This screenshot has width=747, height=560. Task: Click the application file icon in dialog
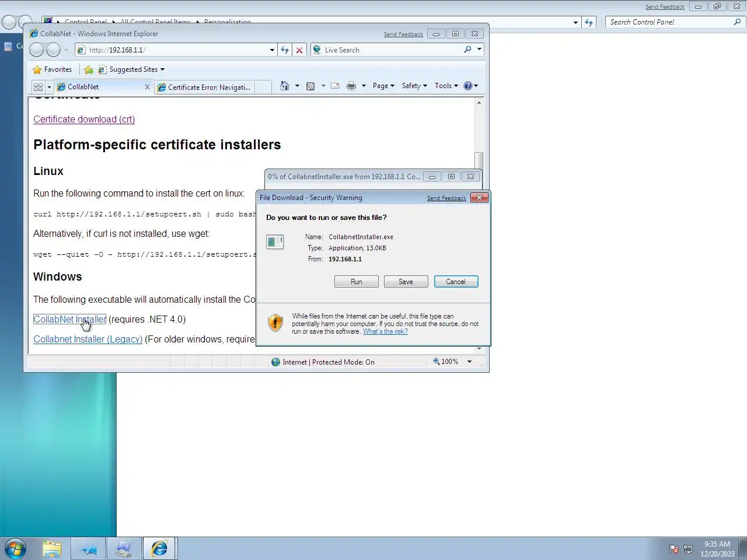click(275, 242)
